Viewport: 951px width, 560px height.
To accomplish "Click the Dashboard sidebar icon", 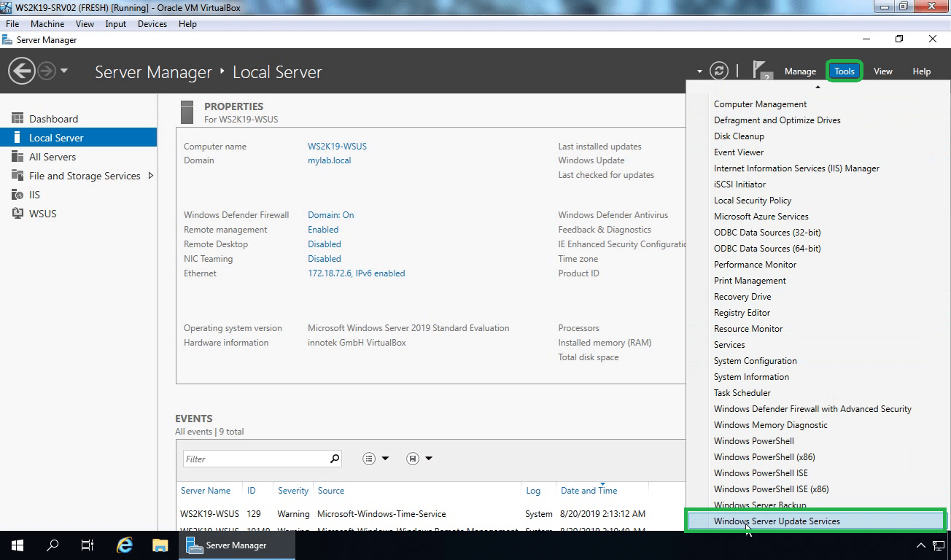I will (x=18, y=118).
